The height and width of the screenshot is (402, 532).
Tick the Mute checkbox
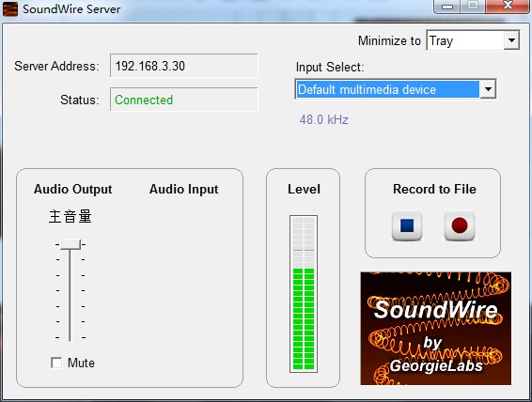[x=56, y=363]
